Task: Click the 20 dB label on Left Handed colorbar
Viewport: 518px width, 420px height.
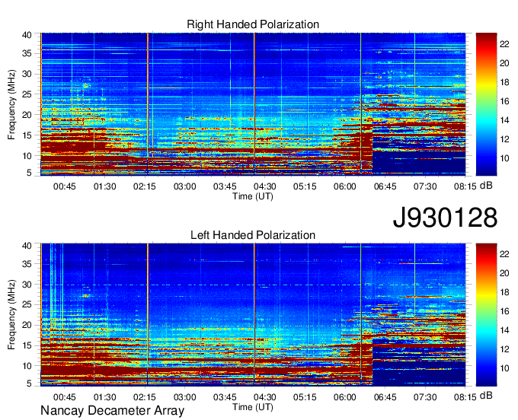Action: coord(504,273)
